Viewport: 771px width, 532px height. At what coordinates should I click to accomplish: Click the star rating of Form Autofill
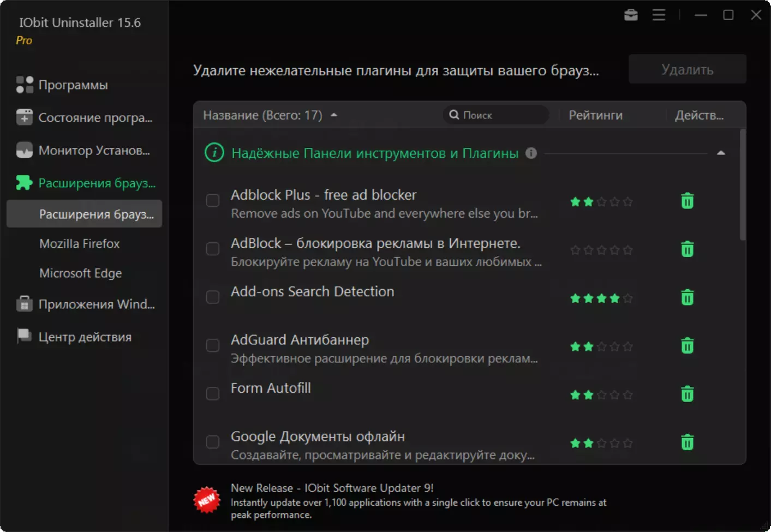point(601,394)
